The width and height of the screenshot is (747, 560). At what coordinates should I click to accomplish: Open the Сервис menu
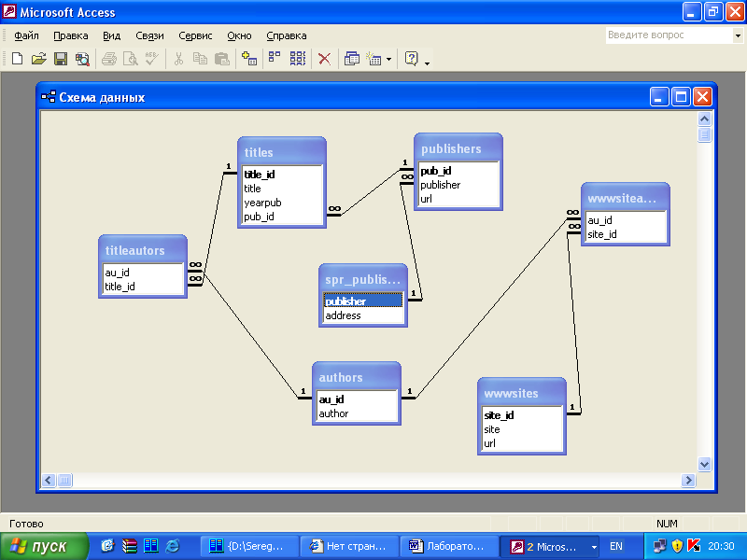195,35
